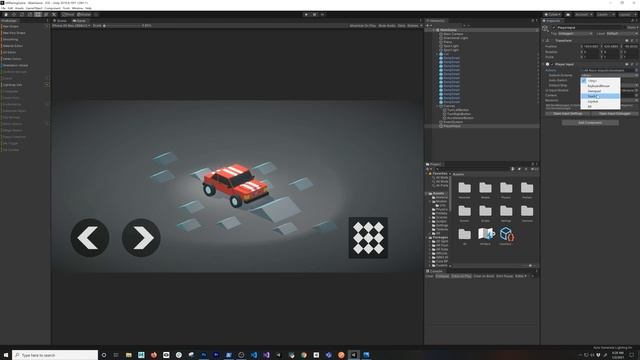Select the Transform tool
This screenshot has height=360, width=640.
point(46,14)
